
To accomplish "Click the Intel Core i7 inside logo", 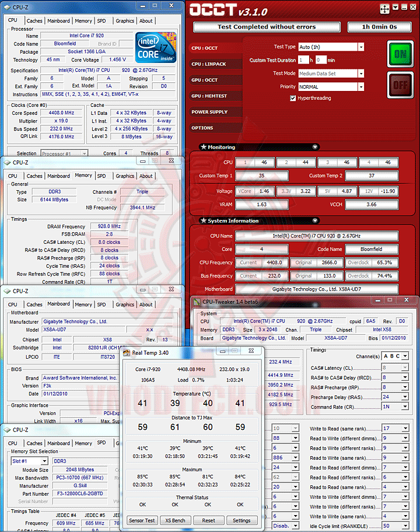I will [156, 47].
